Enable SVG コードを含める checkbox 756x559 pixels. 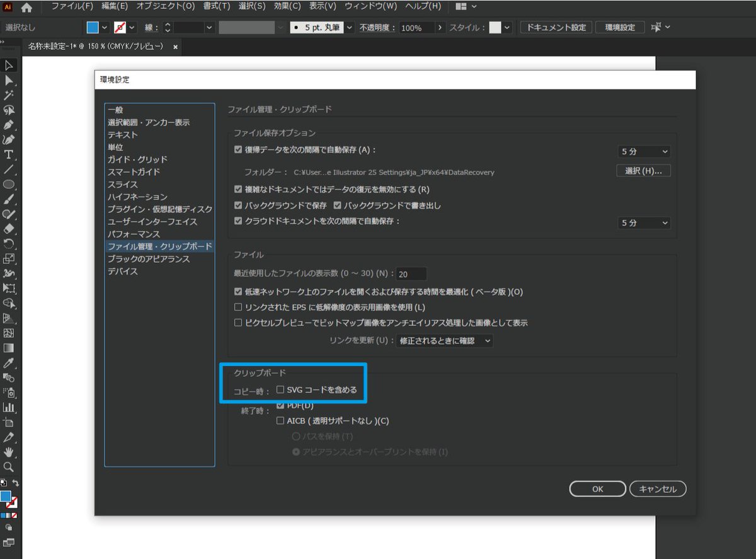(x=280, y=389)
